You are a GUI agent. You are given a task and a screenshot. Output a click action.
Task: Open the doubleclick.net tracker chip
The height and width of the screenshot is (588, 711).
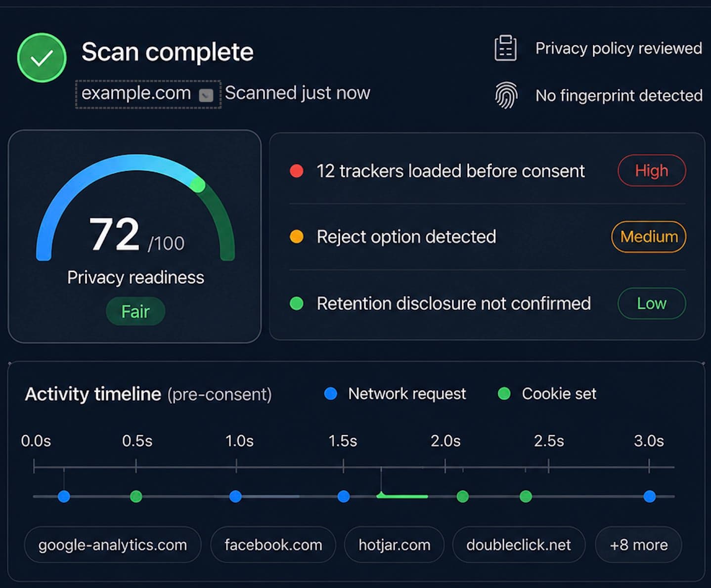[519, 545]
